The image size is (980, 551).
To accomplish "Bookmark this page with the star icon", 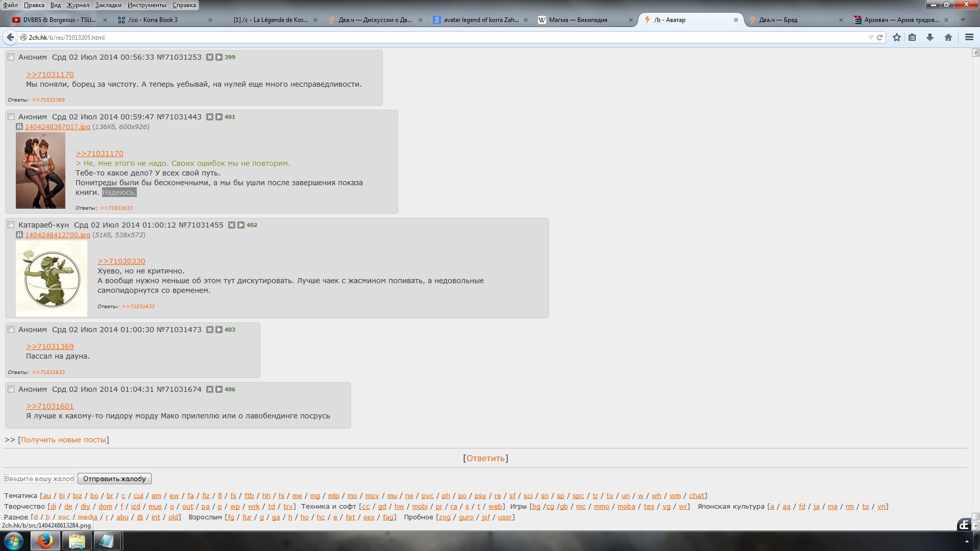I will 897,37.
